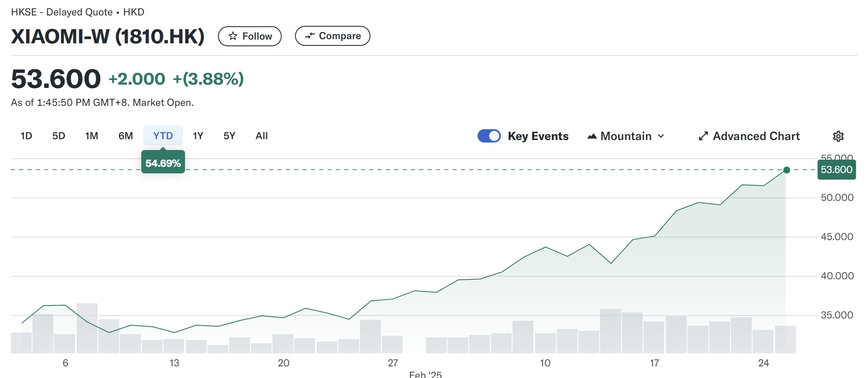Viewport: 868px width, 378px height.
Task: Open the Advanced Chart link
Action: [756, 136]
